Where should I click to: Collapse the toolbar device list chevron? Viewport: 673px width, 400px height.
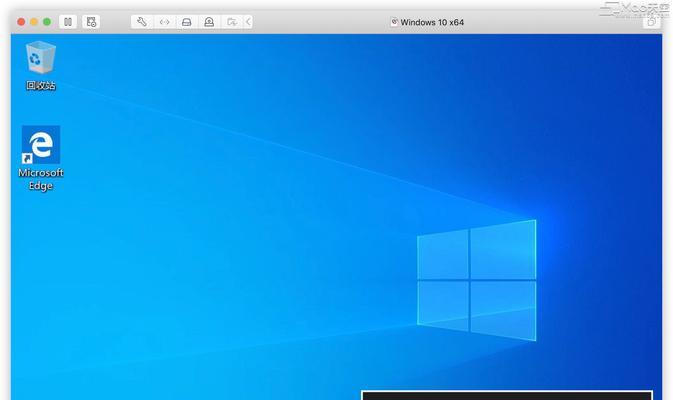[x=248, y=22]
